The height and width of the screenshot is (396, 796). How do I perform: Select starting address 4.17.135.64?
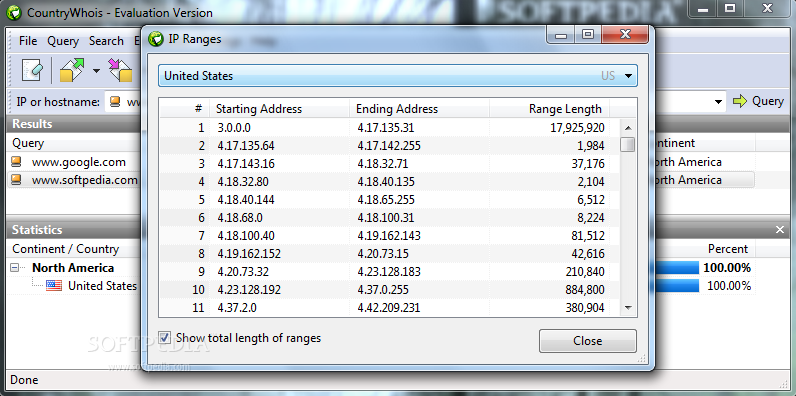pos(246,146)
